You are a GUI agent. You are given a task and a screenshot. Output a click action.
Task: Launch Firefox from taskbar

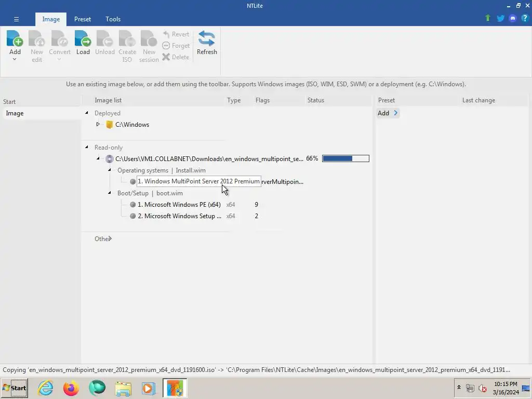click(x=71, y=388)
